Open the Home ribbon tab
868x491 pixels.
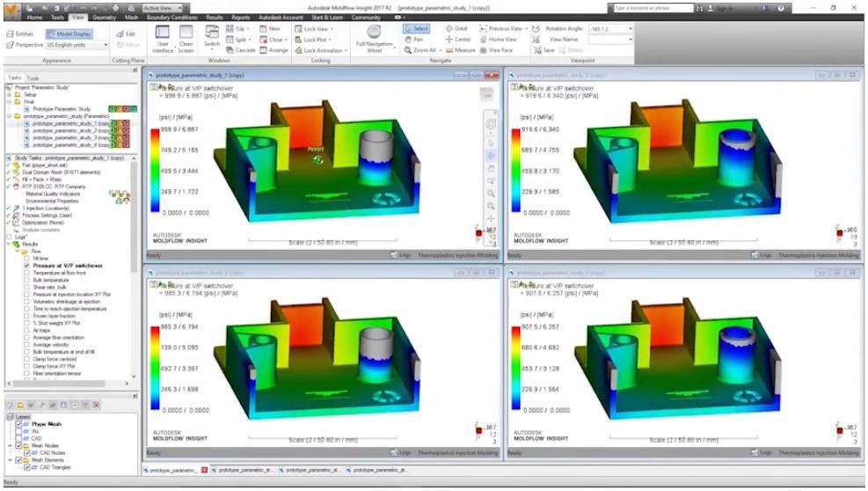coord(34,18)
